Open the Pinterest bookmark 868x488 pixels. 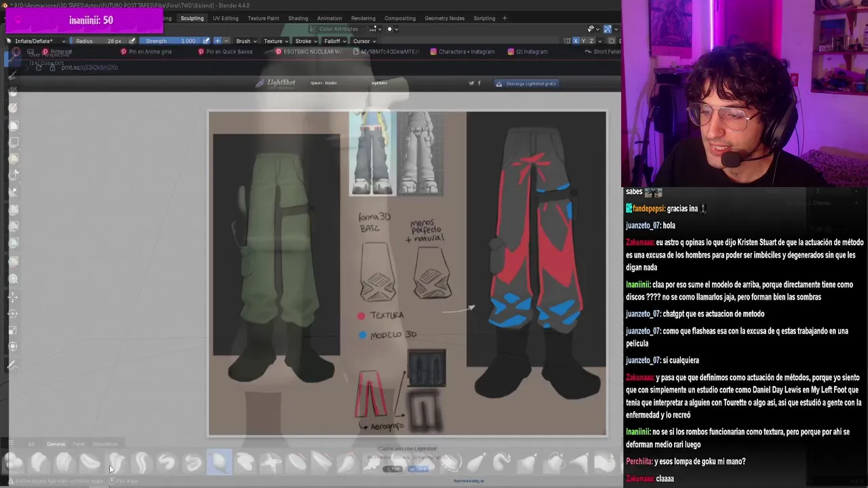[56, 52]
